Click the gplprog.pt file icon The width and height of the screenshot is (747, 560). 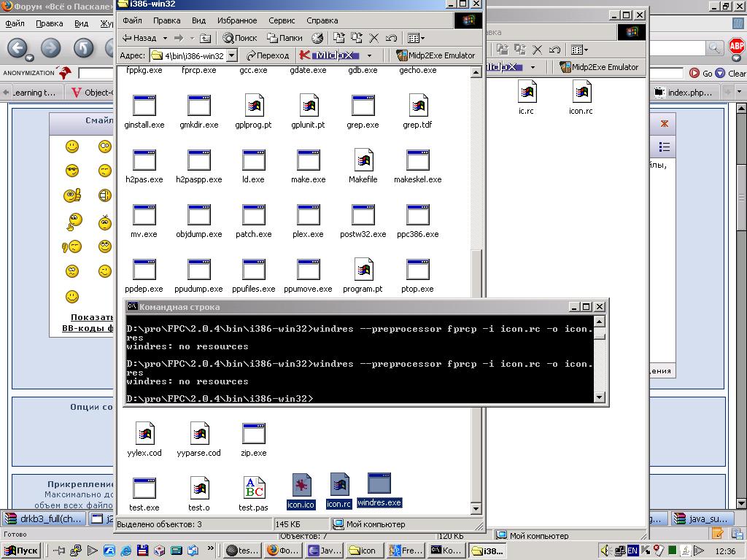[253, 106]
